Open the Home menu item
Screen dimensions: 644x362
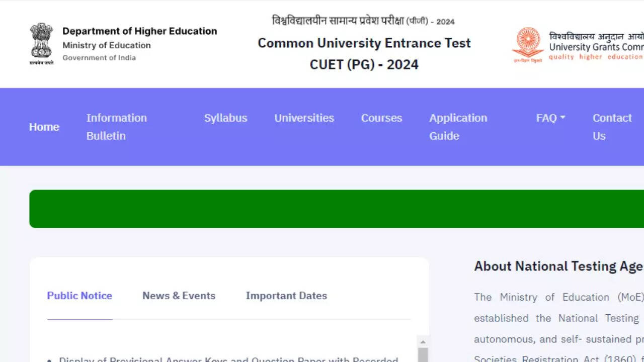click(44, 127)
